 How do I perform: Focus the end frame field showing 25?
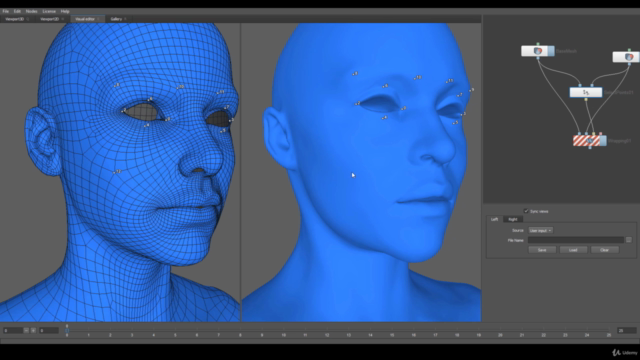click(x=627, y=330)
